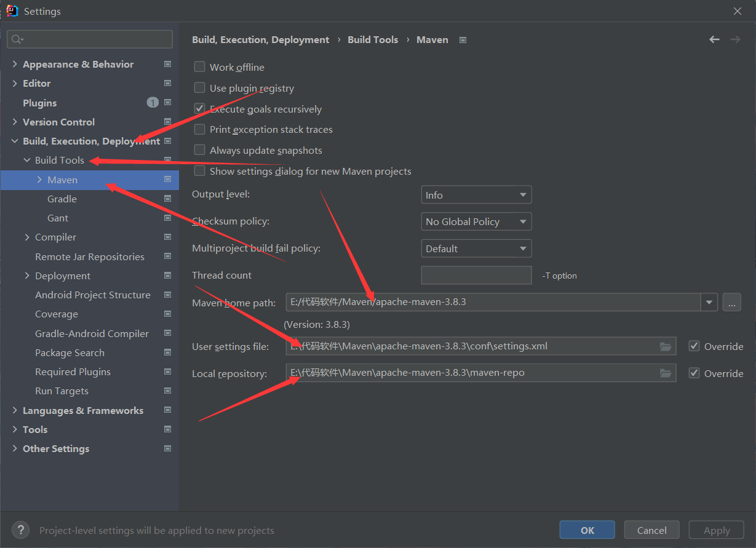Enable Print exception stack traces
This screenshot has height=548, width=756.
click(x=199, y=129)
